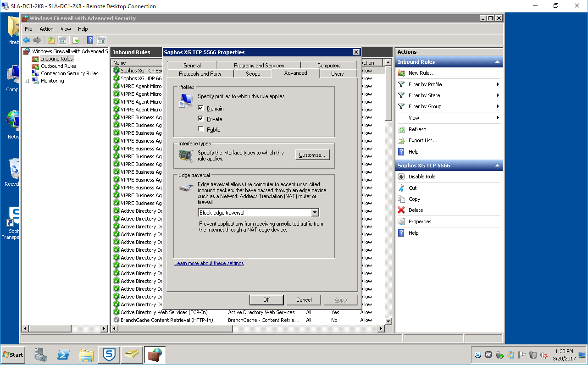
Task: Open the File menu
Action: [x=28, y=29]
